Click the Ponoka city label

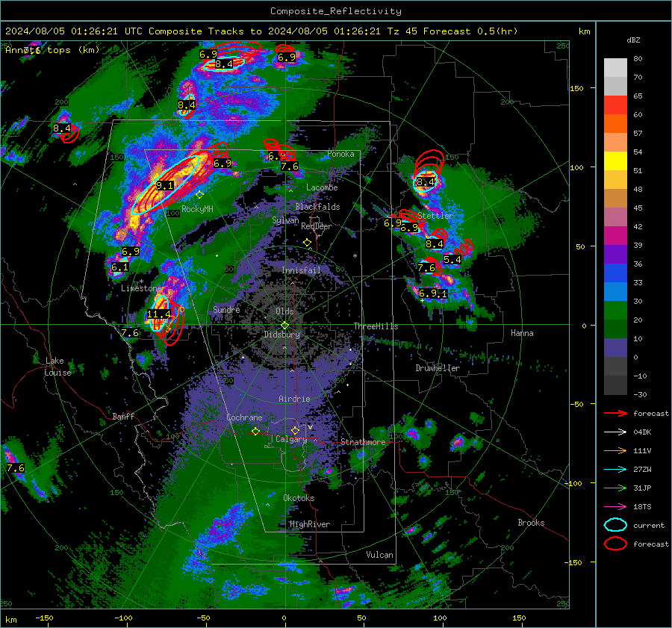click(340, 154)
